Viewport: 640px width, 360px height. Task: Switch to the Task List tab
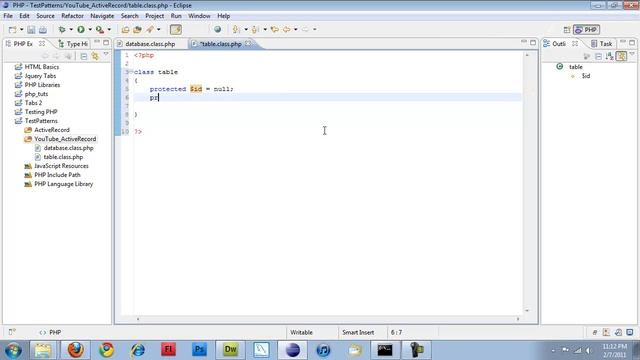click(602, 44)
